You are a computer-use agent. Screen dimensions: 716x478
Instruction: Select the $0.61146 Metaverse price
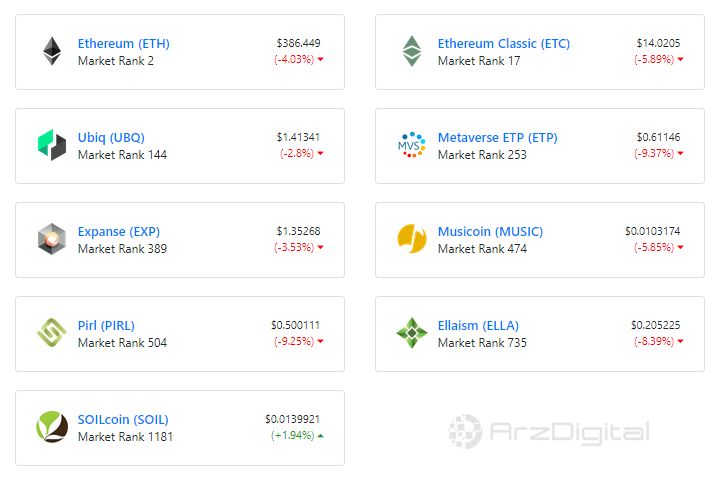click(x=658, y=137)
